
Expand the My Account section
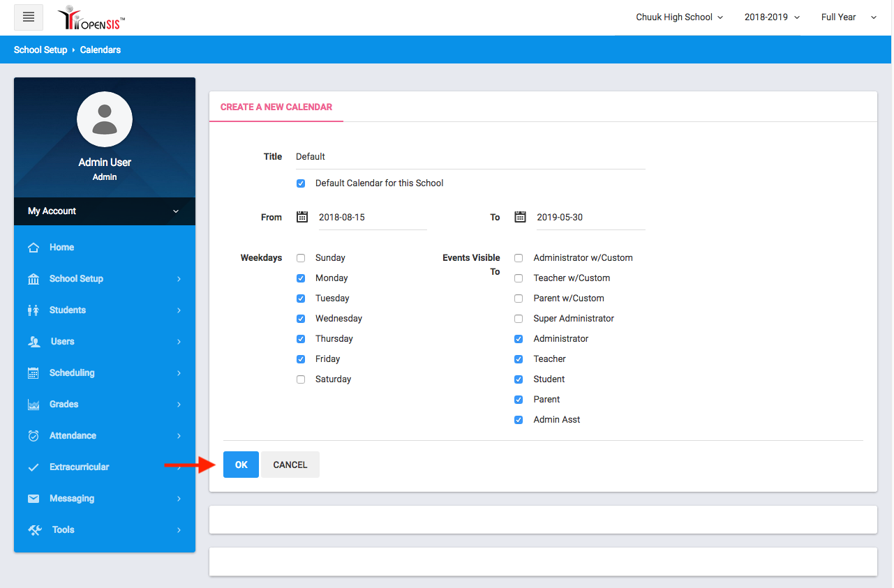tap(105, 211)
